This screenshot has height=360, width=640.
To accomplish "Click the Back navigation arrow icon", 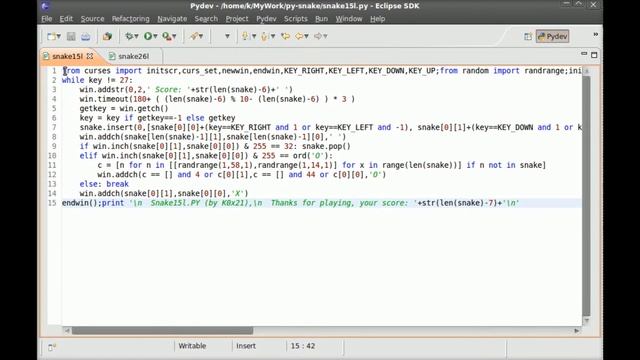I will (299, 36).
